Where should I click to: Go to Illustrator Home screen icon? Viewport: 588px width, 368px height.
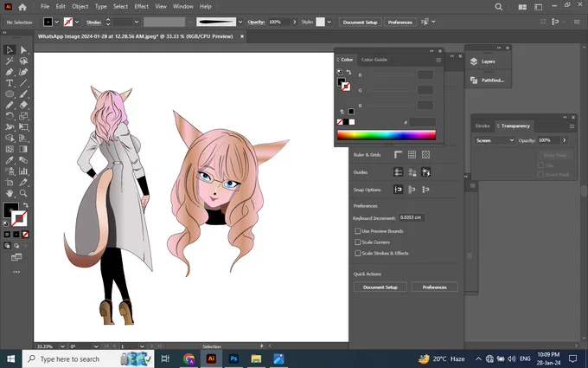(22, 7)
